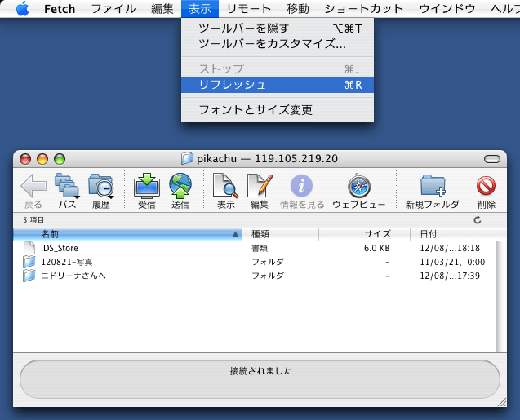Open the 編集 menu in menu bar

click(162, 9)
